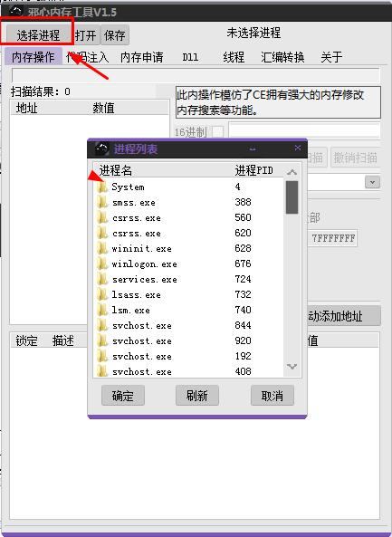Click 取消 in the process list dialog
Image resolution: width=392 pixels, height=537 pixels.
point(272,396)
